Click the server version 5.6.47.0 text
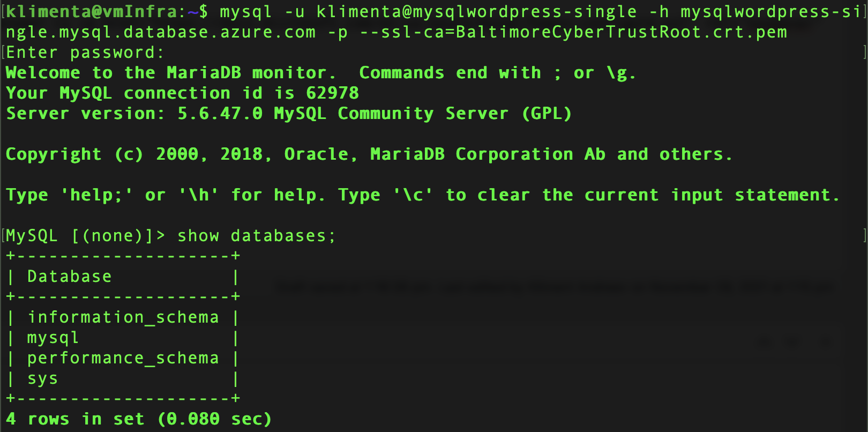This screenshot has width=868, height=432. [x=220, y=114]
